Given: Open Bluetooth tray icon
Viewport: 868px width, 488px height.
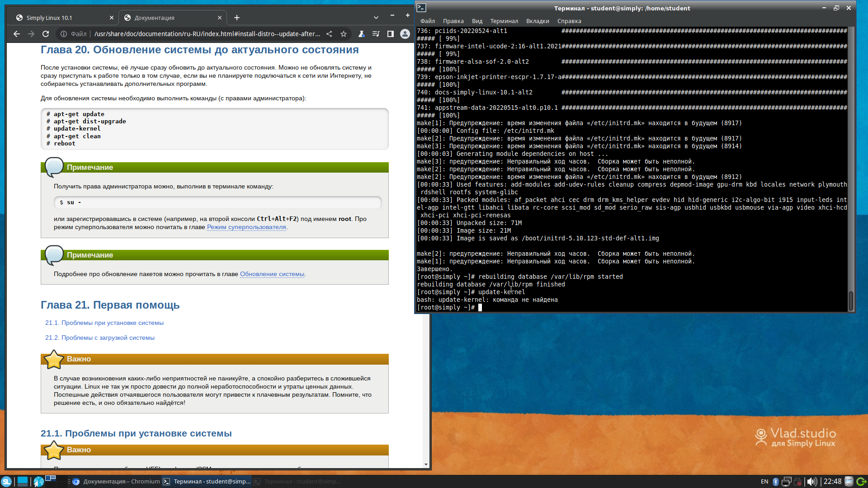Looking at the screenshot, I should (x=775, y=482).
